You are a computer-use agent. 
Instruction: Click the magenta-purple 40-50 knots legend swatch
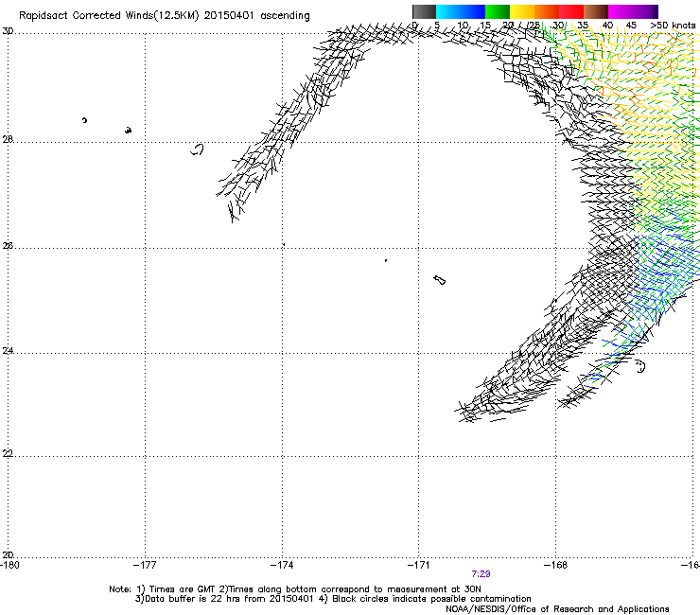pos(633,11)
